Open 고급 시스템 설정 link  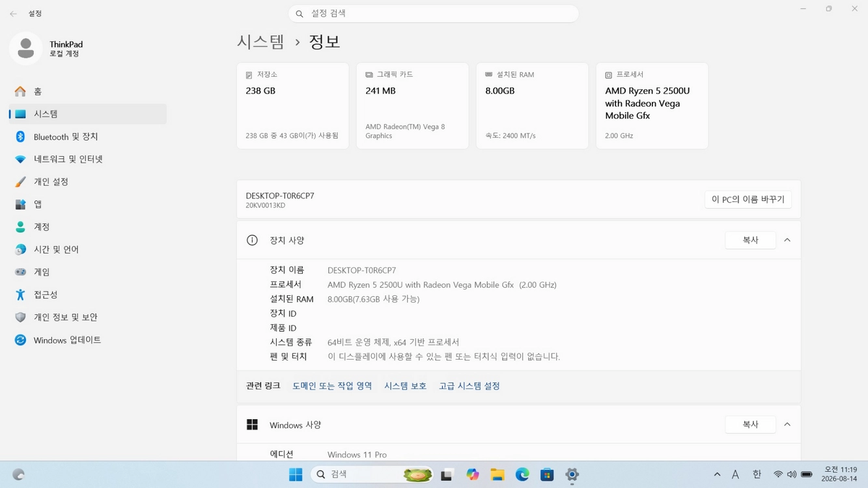[469, 386]
